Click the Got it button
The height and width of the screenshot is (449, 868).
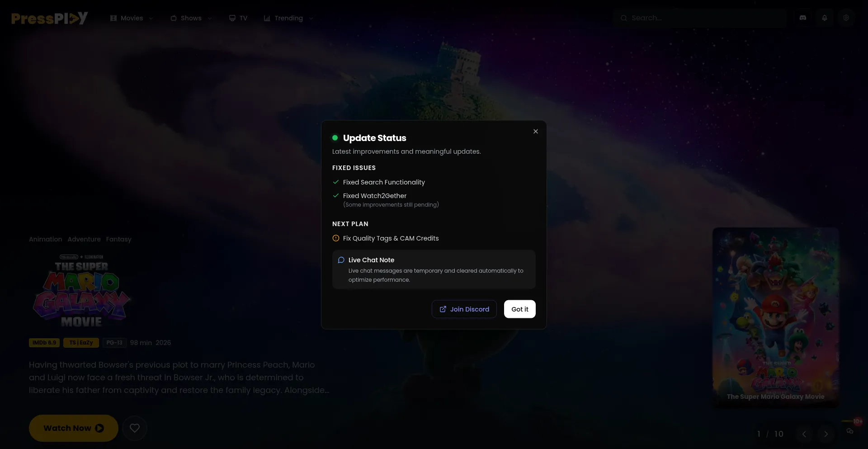click(x=520, y=309)
